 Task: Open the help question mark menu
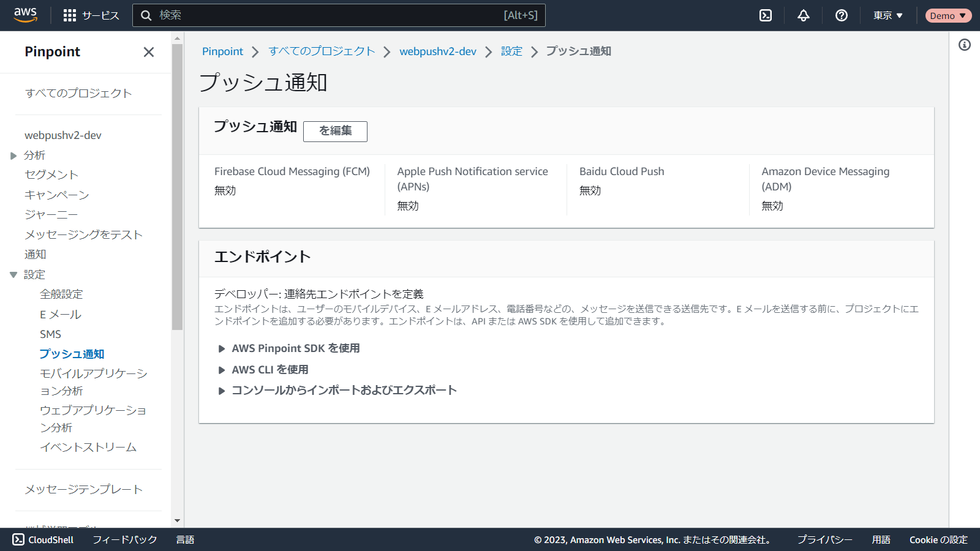pos(842,15)
